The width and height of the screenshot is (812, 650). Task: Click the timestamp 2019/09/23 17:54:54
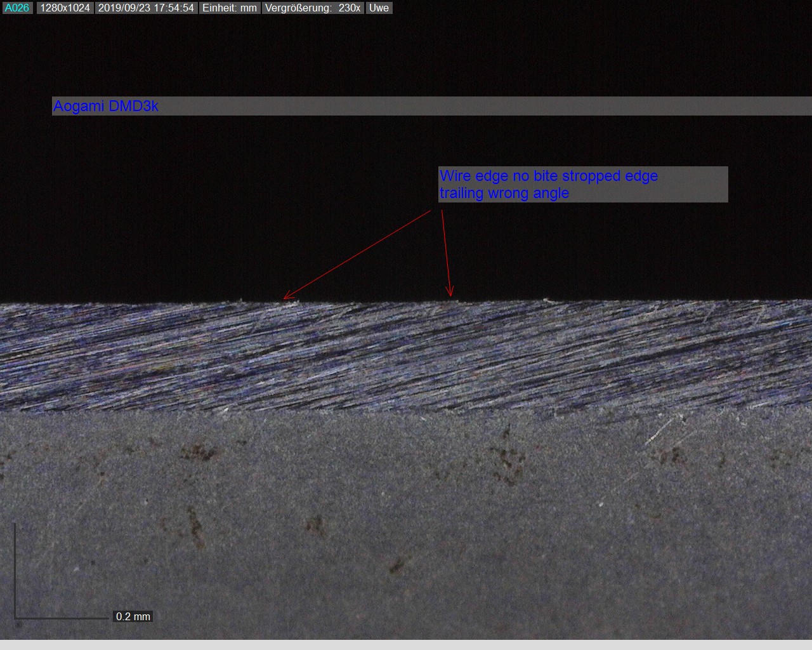(x=146, y=8)
